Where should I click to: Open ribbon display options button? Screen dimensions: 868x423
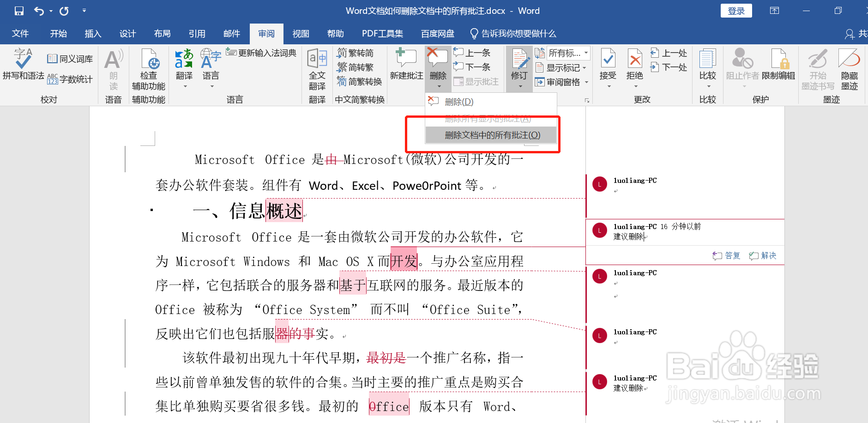pyautogui.click(x=774, y=11)
